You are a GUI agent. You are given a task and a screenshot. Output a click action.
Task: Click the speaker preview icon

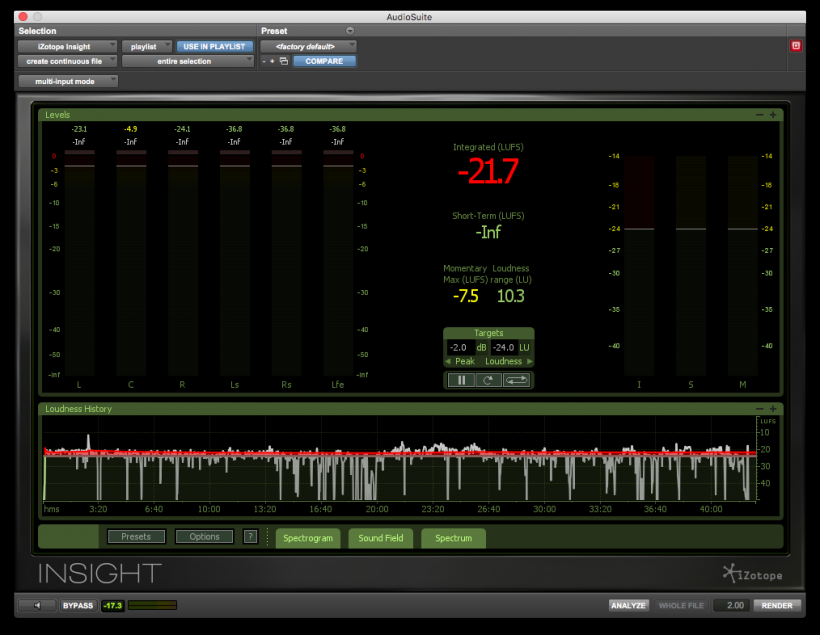point(37,605)
